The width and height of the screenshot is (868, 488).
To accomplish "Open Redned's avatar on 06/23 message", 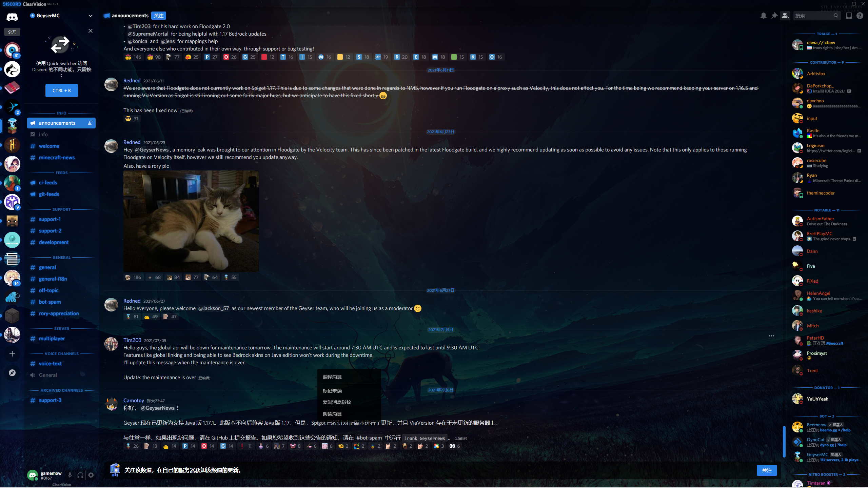I will [111, 146].
